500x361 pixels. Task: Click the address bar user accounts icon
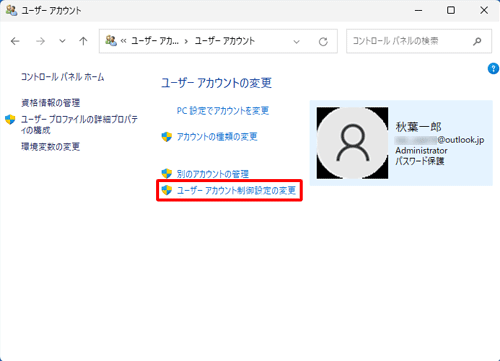[x=111, y=41]
